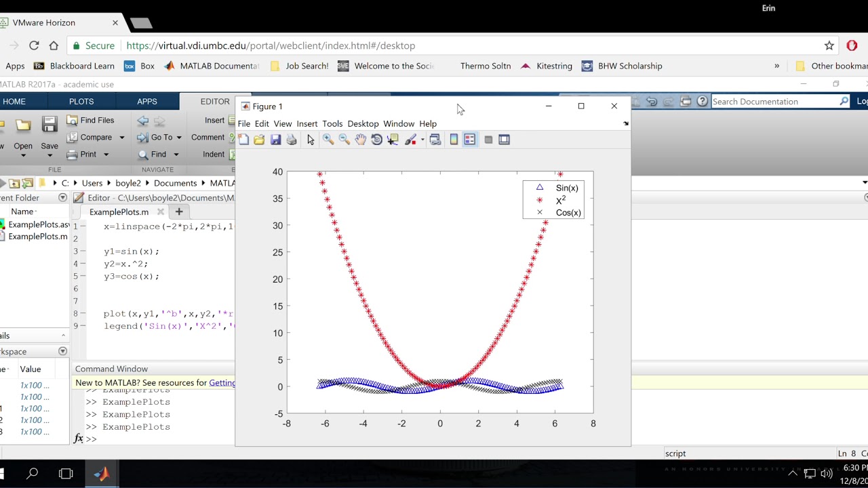Click Open File icon in Figure toolbar
This screenshot has width=868, height=488.
pos(259,140)
